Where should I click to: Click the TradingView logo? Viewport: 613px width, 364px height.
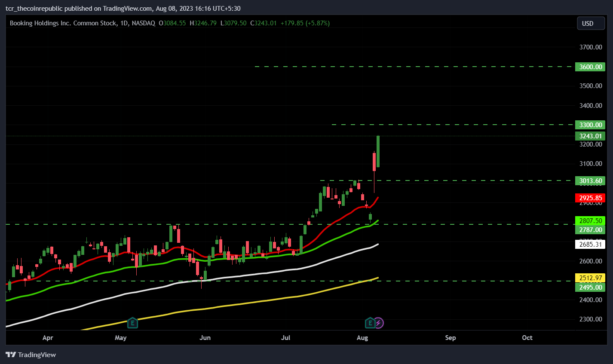[31, 355]
